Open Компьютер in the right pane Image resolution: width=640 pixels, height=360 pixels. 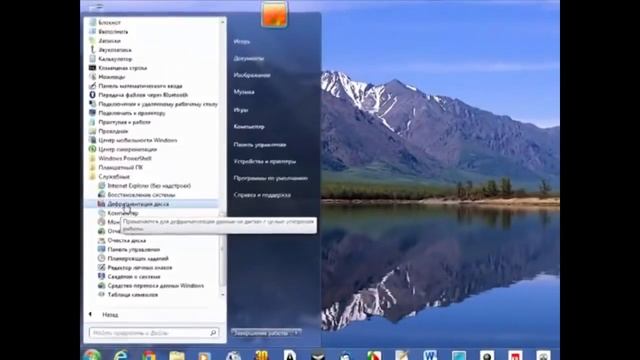point(249,127)
